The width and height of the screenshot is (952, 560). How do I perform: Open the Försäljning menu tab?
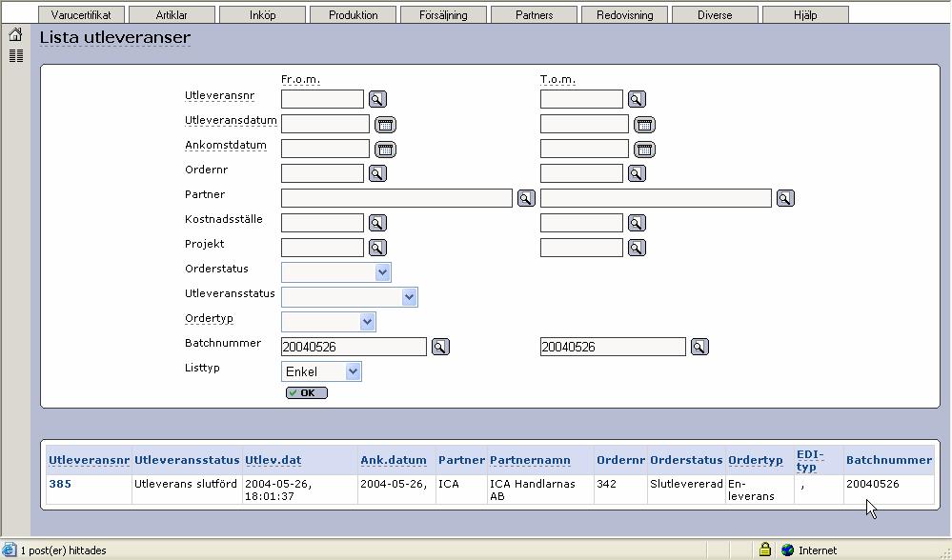(x=443, y=14)
